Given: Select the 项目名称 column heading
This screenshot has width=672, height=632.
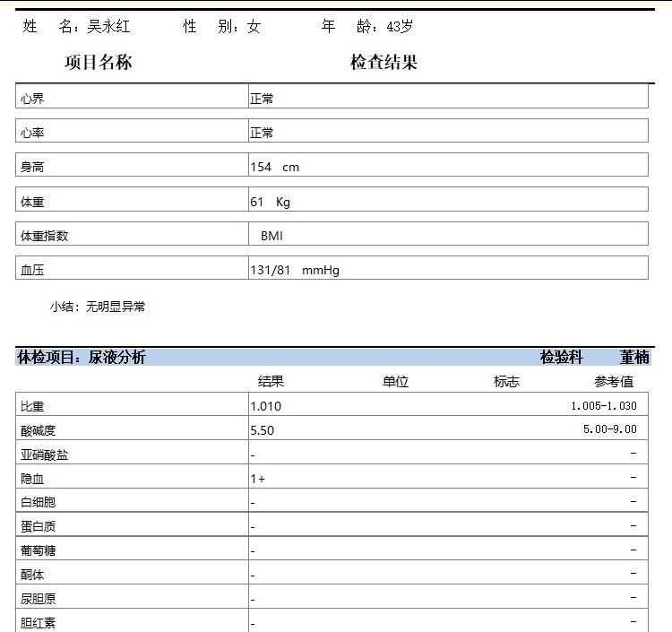Looking at the screenshot, I should [99, 63].
